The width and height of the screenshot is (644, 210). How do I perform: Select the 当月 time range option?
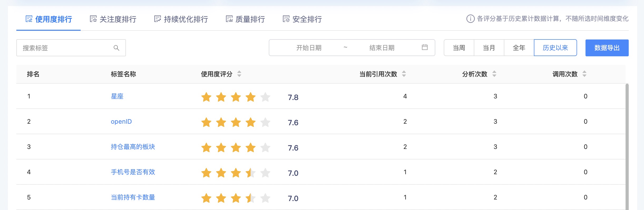click(x=489, y=48)
